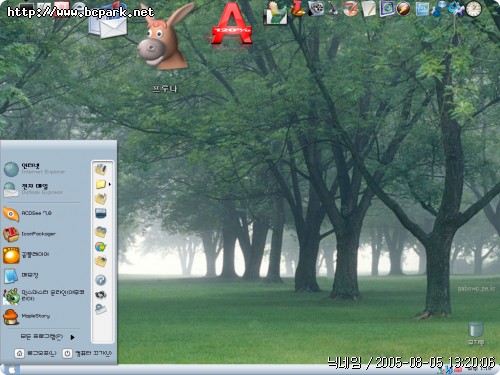Open the red rooster dock icon
Screen dimensions: 500x375
point(298,8)
